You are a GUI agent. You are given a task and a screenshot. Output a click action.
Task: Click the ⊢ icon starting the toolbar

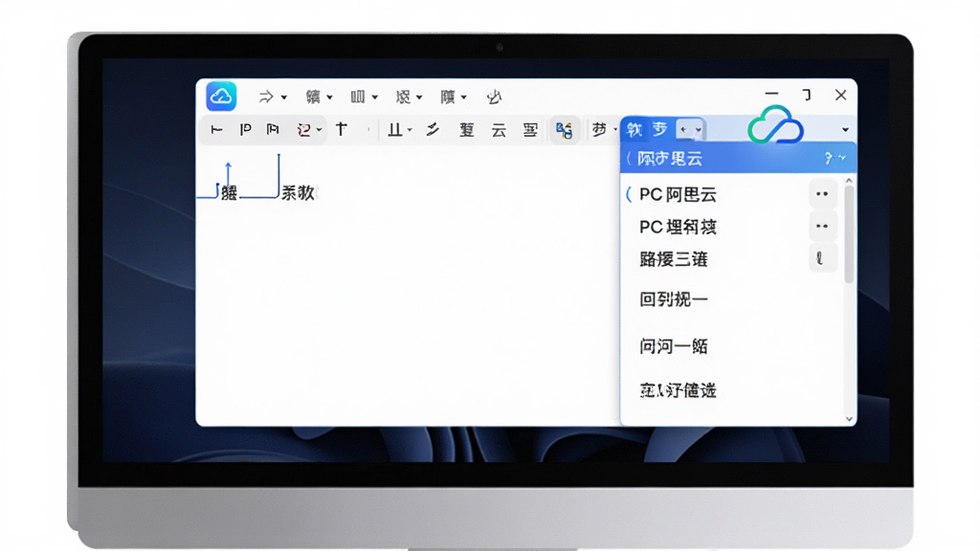(216, 130)
